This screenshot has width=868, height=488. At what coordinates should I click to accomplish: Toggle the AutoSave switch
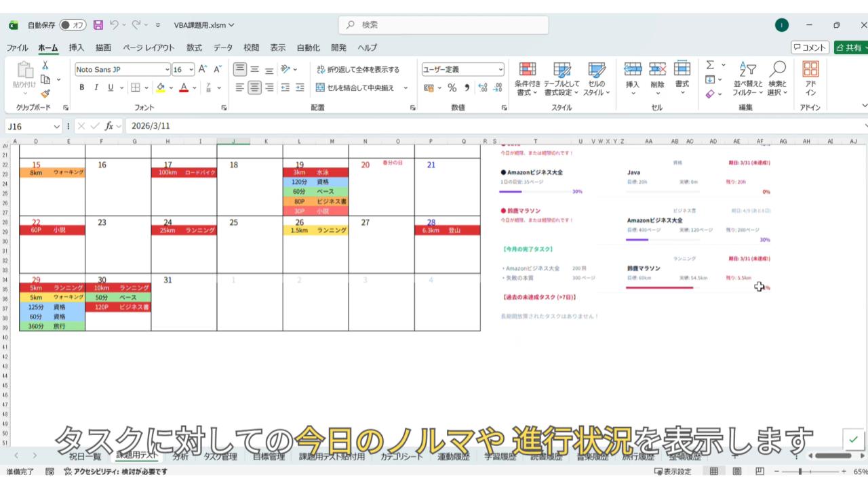(x=73, y=25)
